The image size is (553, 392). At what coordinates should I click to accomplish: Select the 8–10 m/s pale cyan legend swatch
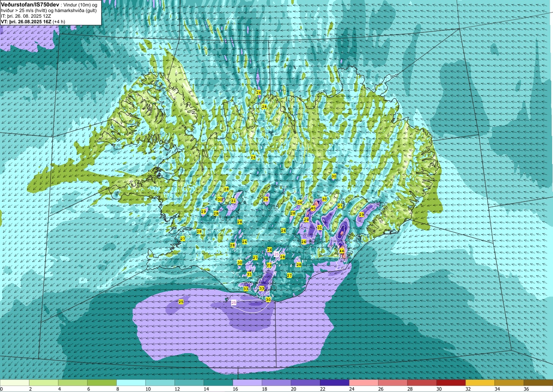pyautogui.click(x=131, y=383)
